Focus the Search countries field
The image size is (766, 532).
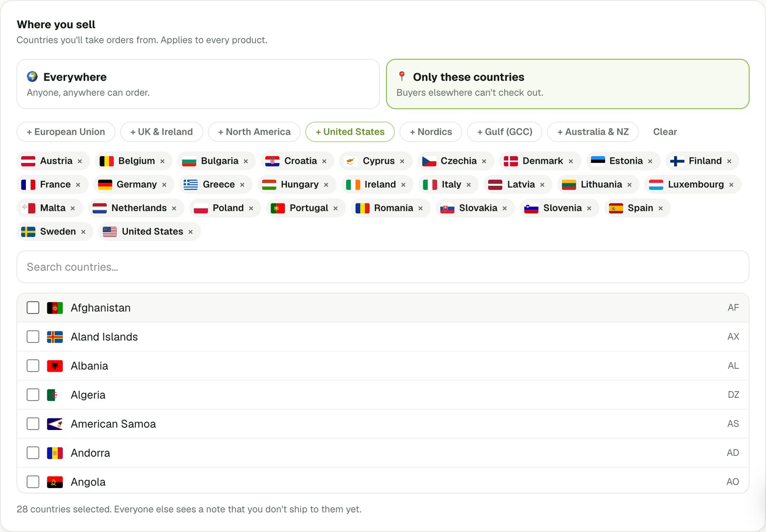click(383, 267)
